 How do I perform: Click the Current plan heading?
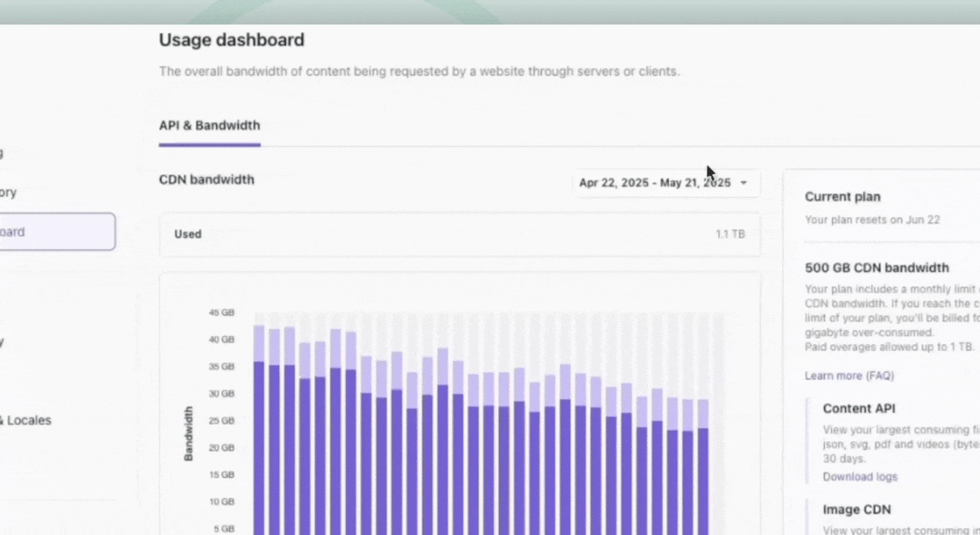843,197
